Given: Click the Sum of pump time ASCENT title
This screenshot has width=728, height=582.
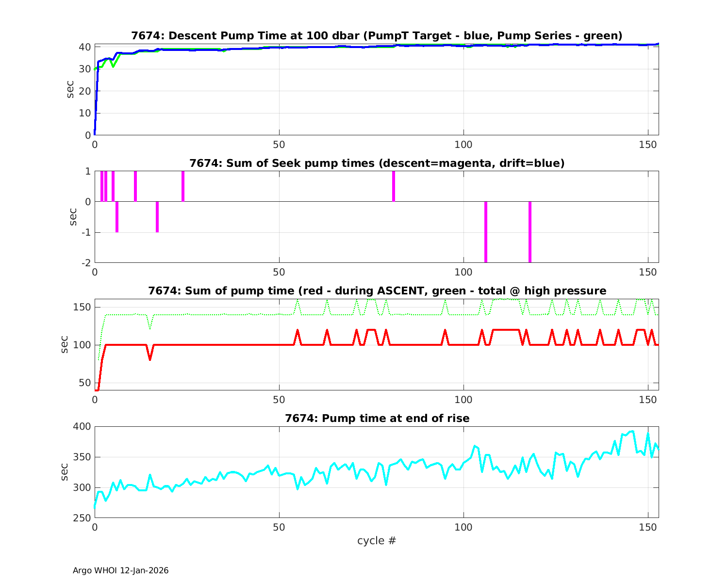Looking at the screenshot, I should click(377, 291).
